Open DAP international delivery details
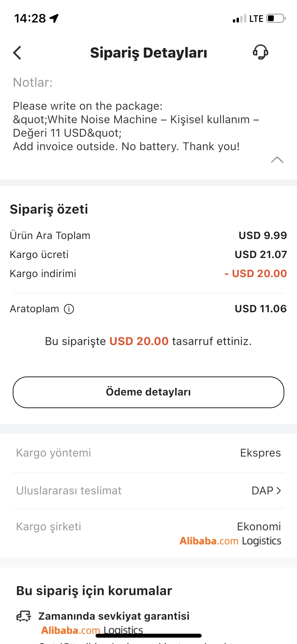The height and width of the screenshot is (644, 297). [266, 491]
